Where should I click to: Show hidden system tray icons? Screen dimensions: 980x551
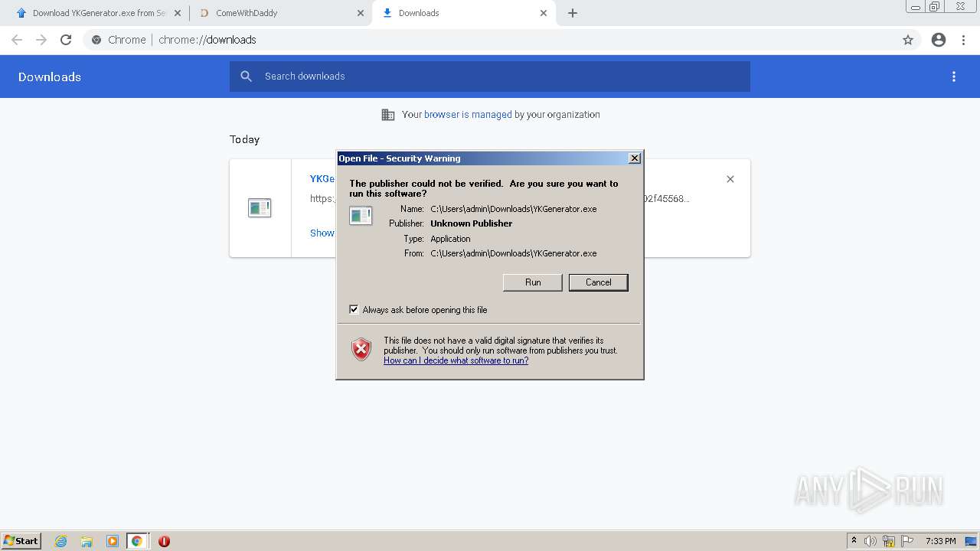[x=854, y=541]
